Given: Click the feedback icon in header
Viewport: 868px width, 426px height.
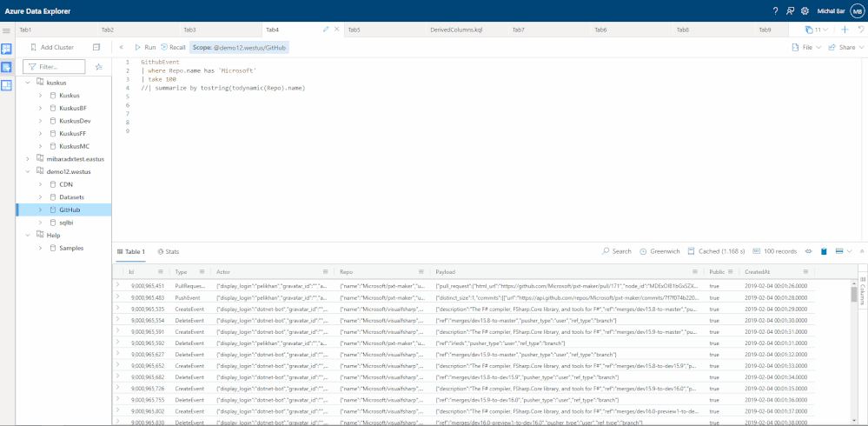Looking at the screenshot, I should pos(791,11).
